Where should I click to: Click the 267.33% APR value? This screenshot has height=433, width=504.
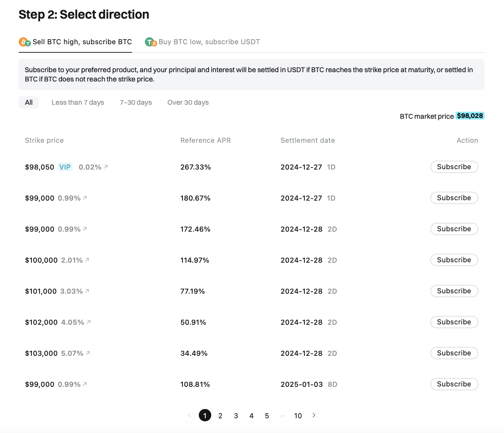point(196,167)
